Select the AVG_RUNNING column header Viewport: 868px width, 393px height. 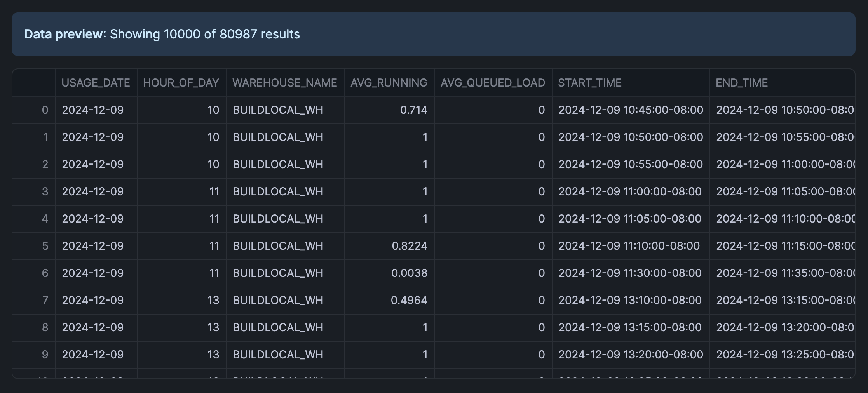point(389,83)
